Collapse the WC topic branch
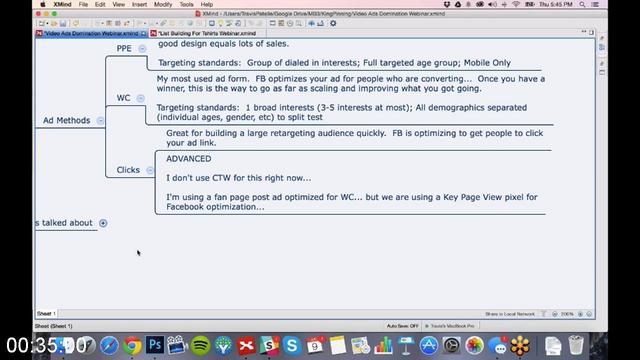 tap(141, 98)
